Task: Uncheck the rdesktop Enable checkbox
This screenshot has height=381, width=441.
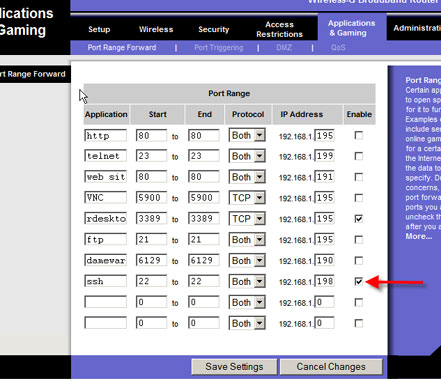Action: pos(359,219)
